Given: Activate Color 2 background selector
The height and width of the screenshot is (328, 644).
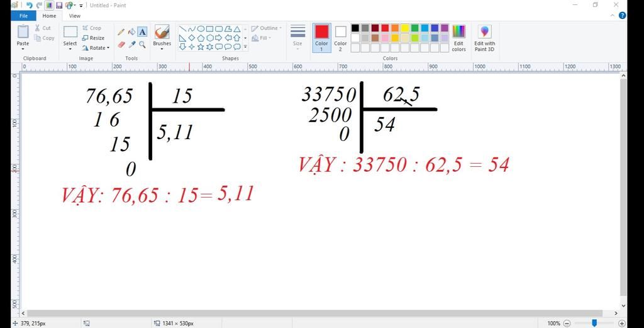Looking at the screenshot, I should point(340,37).
